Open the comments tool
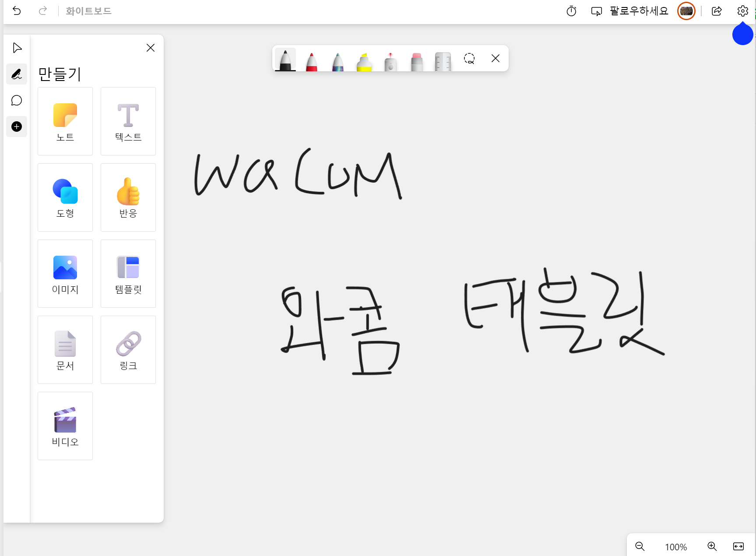Screen dimensions: 756x556 point(17,100)
